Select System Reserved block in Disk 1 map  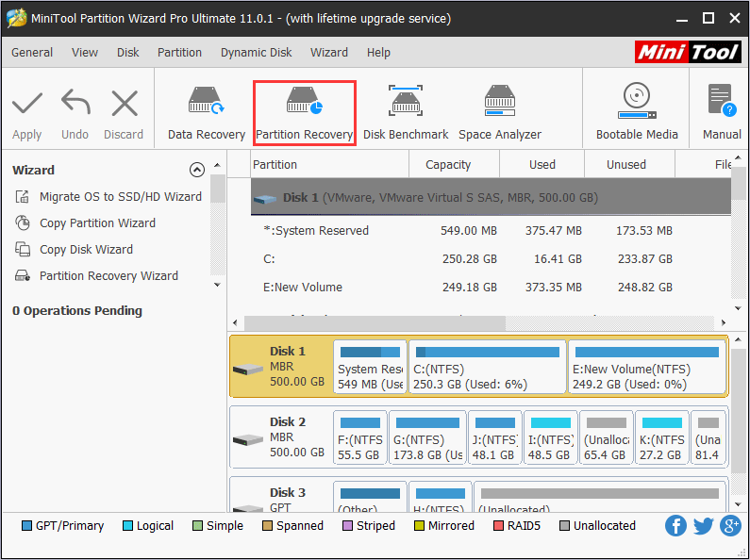tap(370, 367)
